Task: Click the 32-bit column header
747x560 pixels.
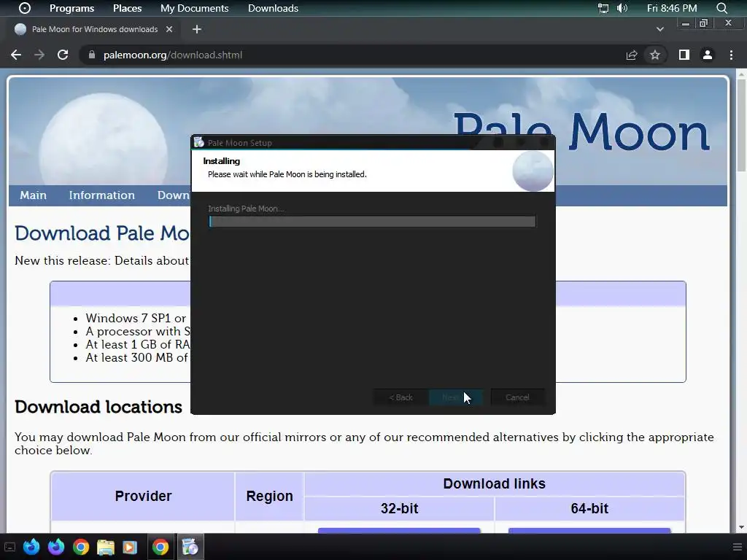Action: [399, 508]
